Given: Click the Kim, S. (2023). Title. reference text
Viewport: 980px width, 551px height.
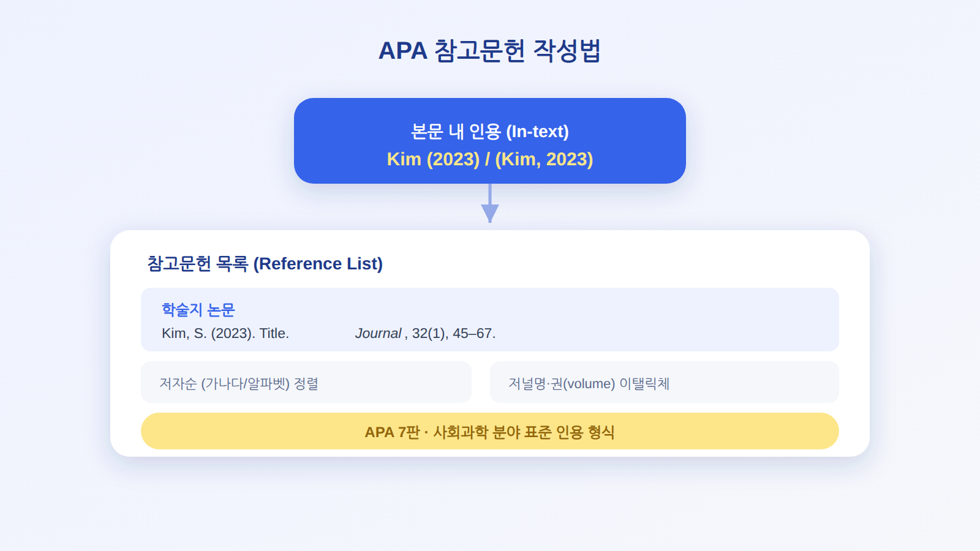Looking at the screenshot, I should click(225, 334).
